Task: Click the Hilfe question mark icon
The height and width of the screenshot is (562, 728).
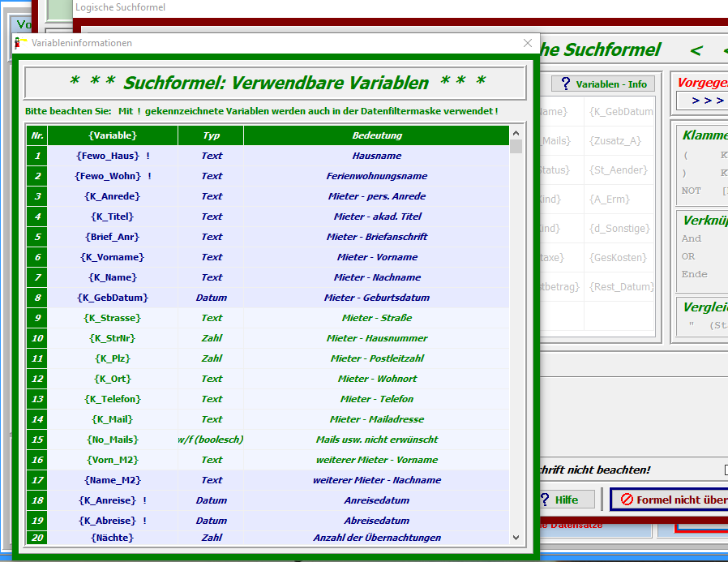Action: (546, 500)
